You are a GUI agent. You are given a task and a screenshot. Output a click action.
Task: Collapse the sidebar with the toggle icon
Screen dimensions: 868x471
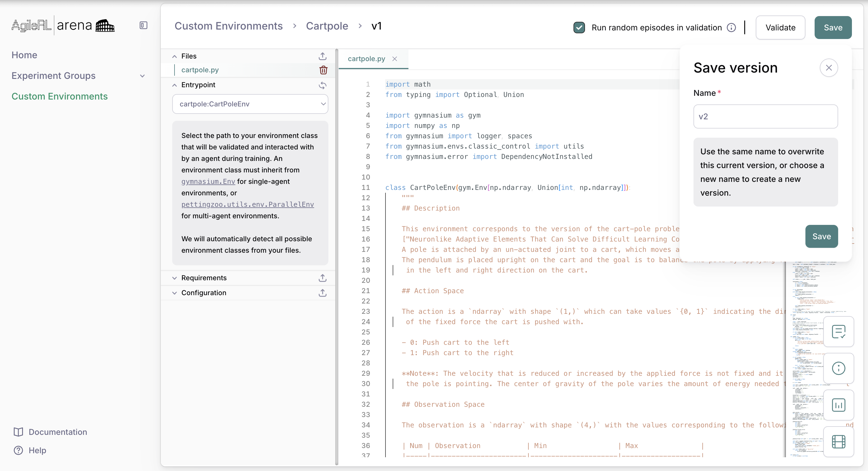143,25
